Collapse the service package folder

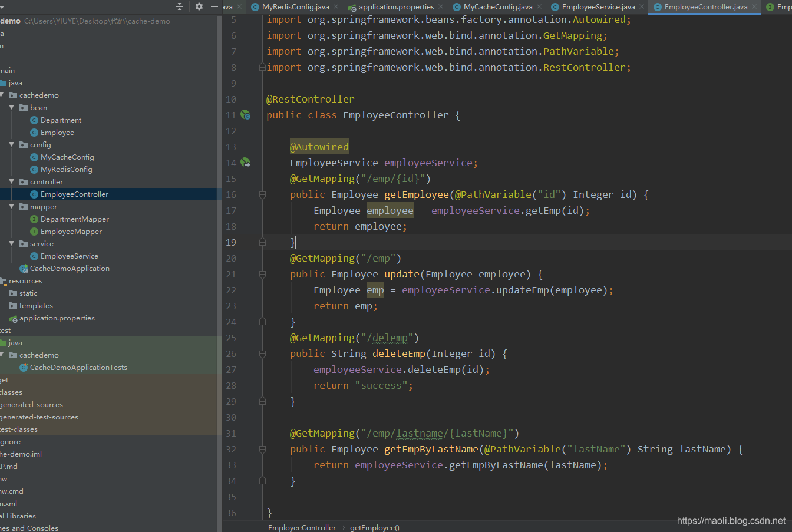click(12, 243)
